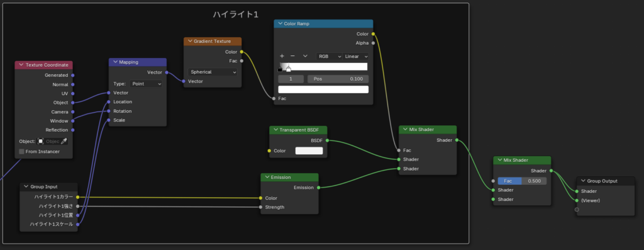The width and height of the screenshot is (644, 250).
Task: Enable the From Instancer checkbox
Action: point(22,151)
